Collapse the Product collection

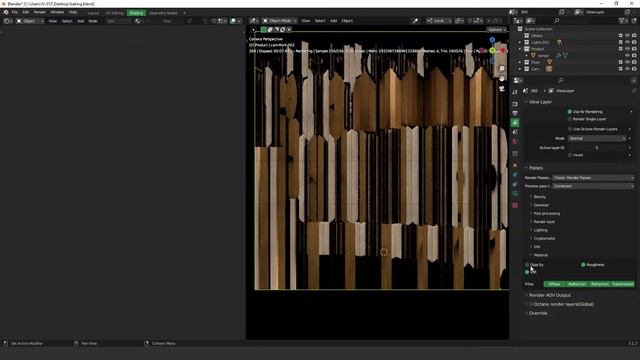pyautogui.click(x=520, y=49)
